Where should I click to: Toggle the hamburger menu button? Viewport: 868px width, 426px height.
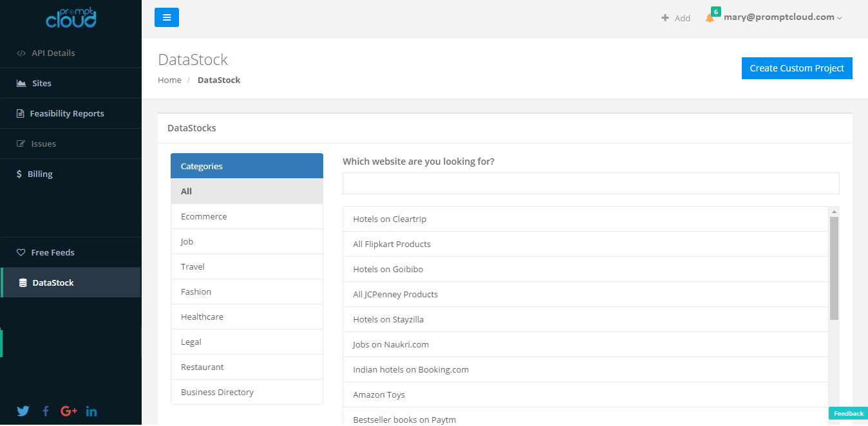167,17
